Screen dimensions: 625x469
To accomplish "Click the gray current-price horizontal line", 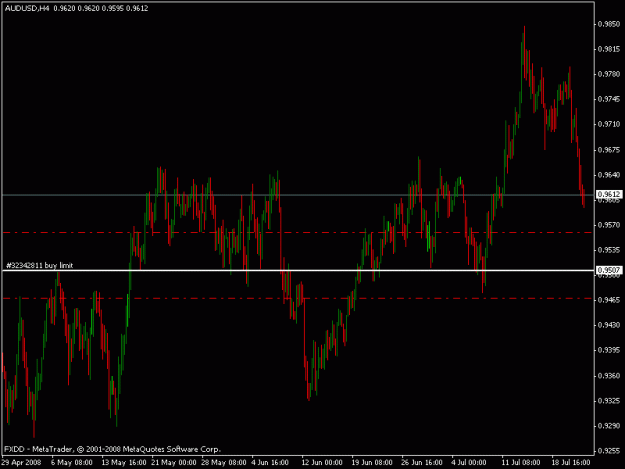I will (x=298, y=195).
